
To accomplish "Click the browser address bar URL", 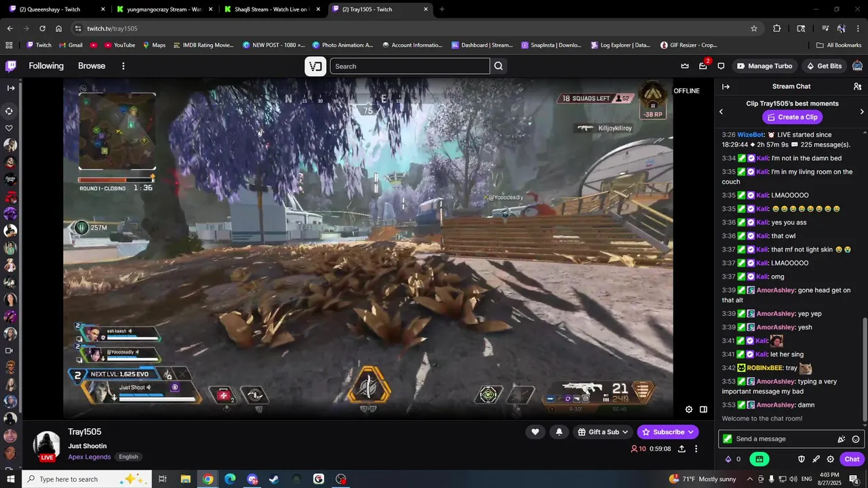I will (x=113, y=28).
